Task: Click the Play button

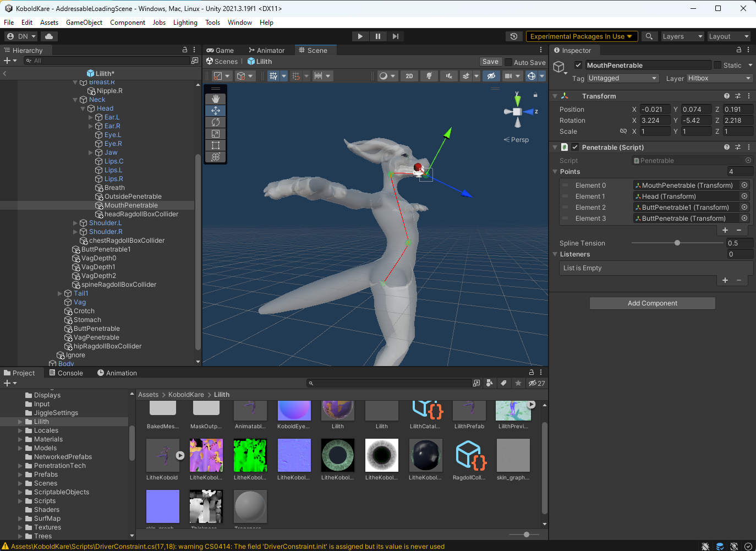Action: tap(360, 36)
